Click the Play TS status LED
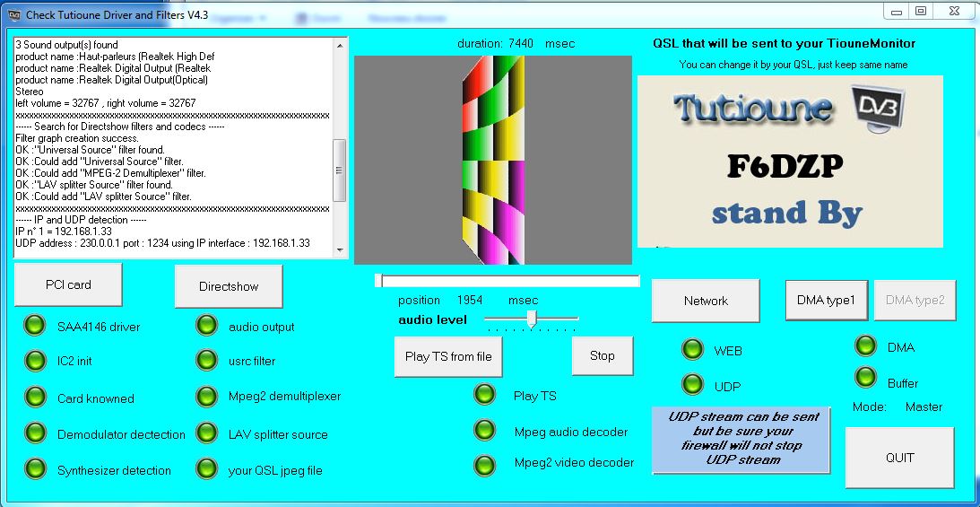The height and width of the screenshot is (507, 980). click(484, 394)
